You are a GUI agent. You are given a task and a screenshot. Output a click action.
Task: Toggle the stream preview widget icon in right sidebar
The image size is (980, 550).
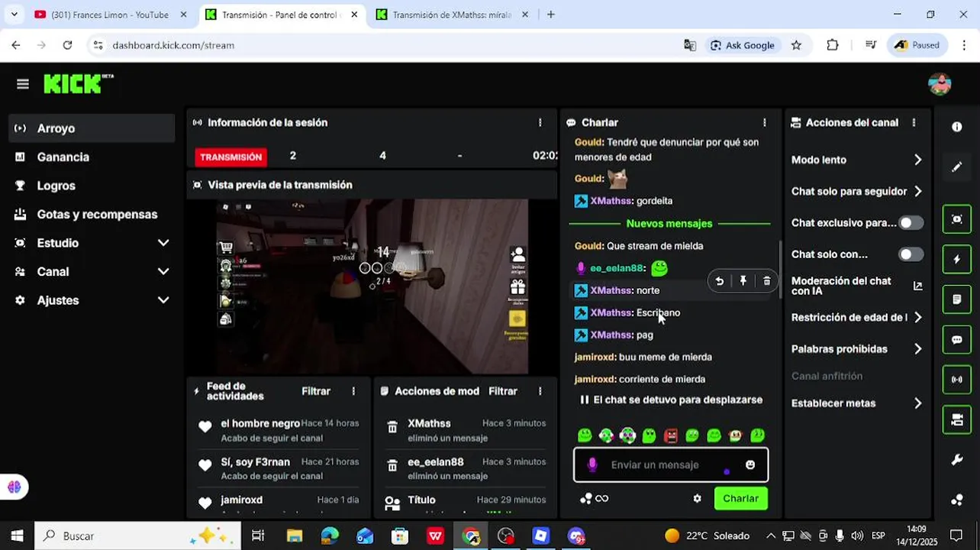tap(957, 219)
